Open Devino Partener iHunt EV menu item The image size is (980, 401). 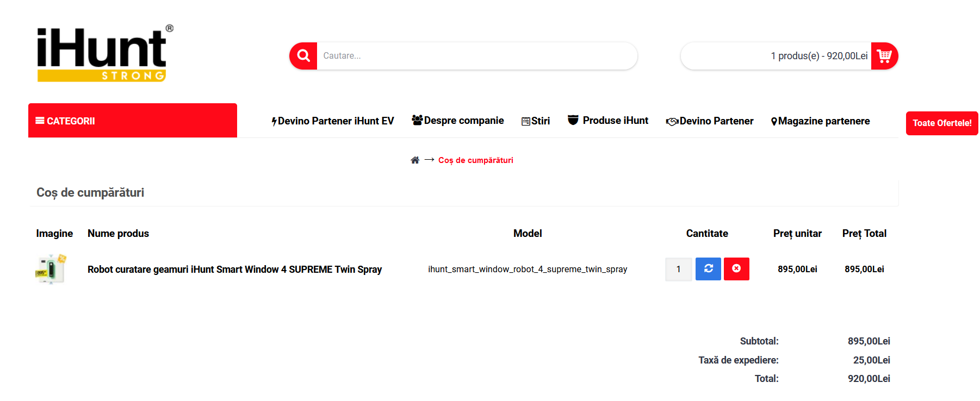point(333,121)
